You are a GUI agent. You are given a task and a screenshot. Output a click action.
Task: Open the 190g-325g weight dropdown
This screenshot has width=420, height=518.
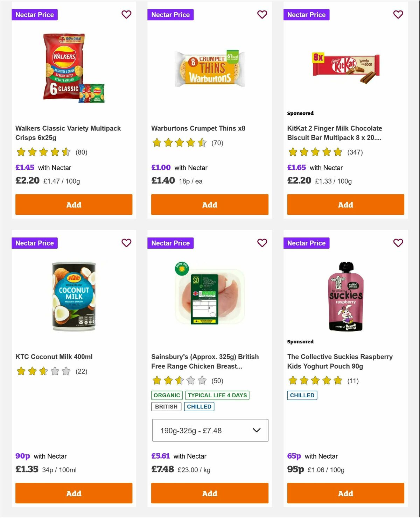tap(209, 430)
